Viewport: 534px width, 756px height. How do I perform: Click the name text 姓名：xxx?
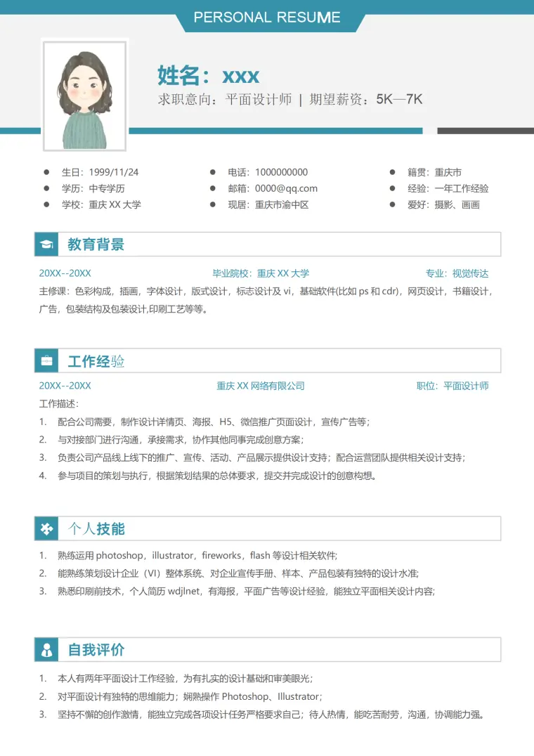(x=208, y=76)
